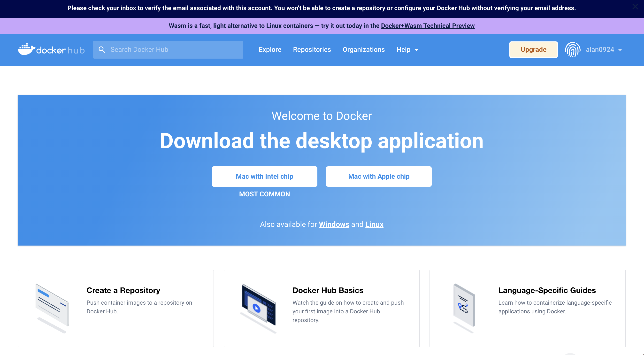Image resolution: width=644 pixels, height=355 pixels.
Task: Open the Explore page
Action: (x=270, y=49)
